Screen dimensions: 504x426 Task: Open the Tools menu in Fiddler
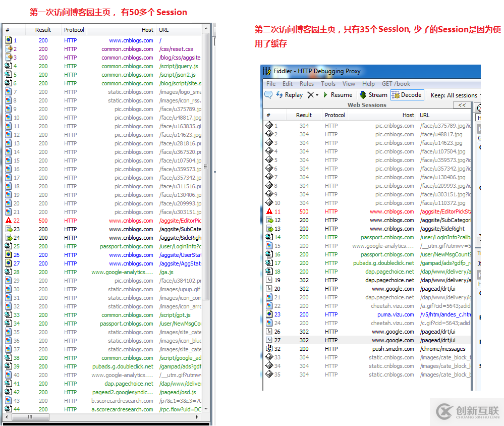point(328,84)
